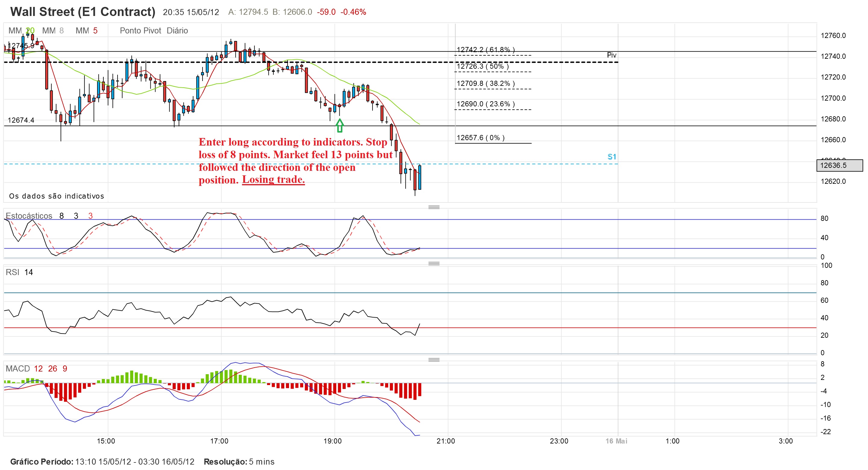Click the Diário pivot period label
The height and width of the screenshot is (470, 868).
point(177,31)
